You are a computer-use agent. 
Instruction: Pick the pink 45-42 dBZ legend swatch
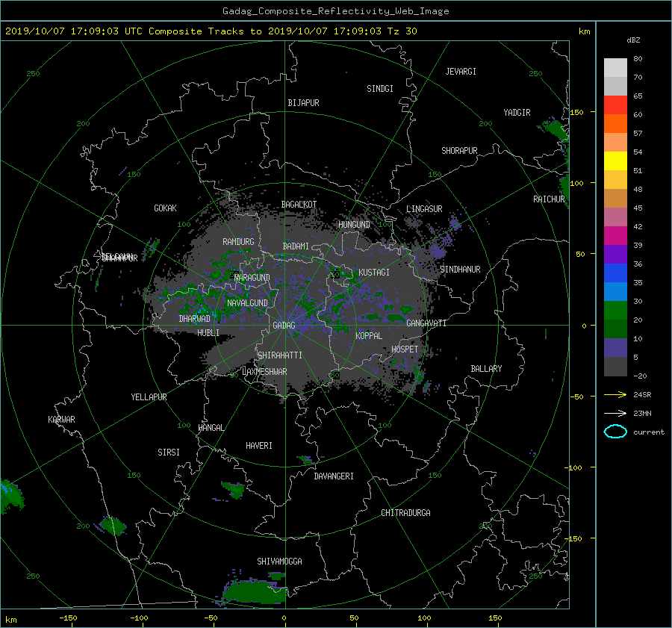615,217
